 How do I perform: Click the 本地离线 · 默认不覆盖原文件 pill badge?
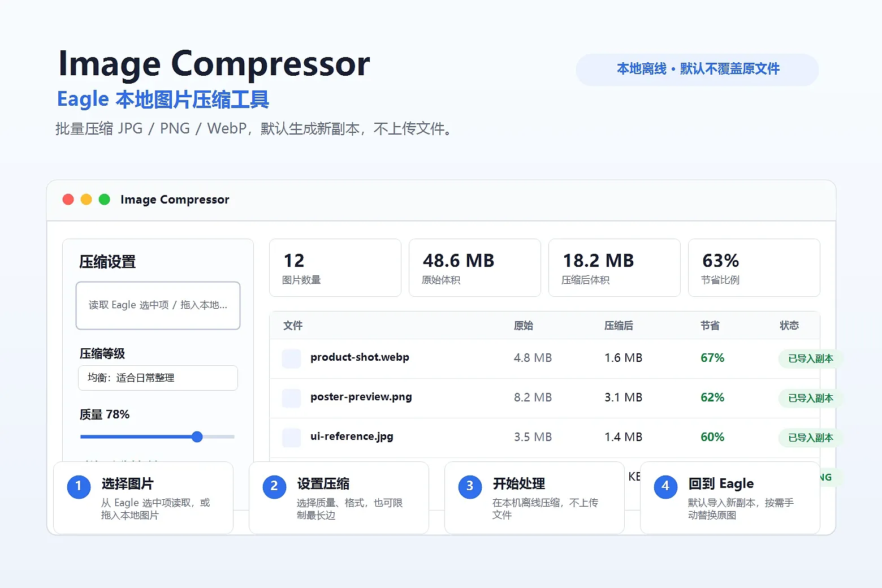(x=697, y=70)
